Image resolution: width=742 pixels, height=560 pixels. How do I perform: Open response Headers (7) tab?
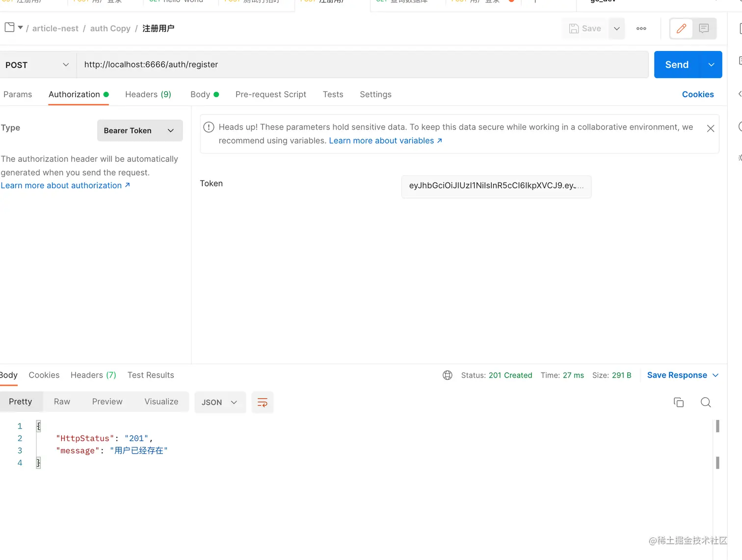(93, 375)
